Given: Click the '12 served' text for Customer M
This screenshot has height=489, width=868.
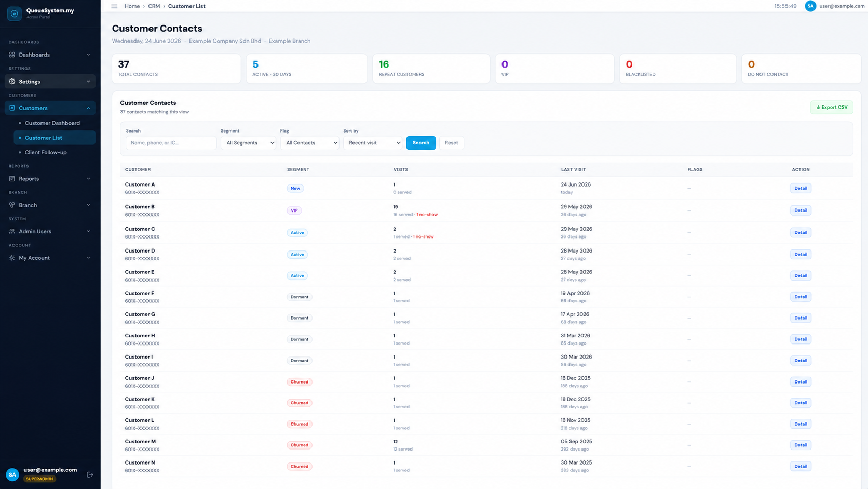Looking at the screenshot, I should click(403, 450).
